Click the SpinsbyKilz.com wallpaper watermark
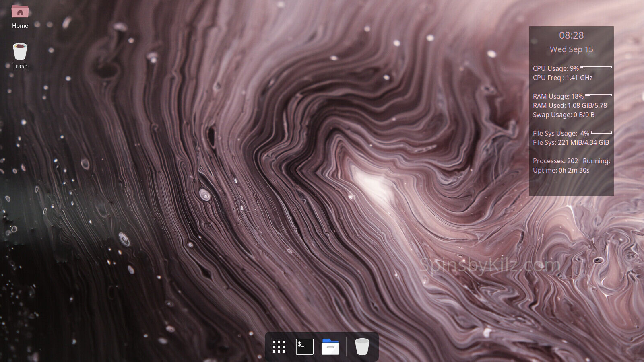The image size is (644, 362). pos(490,265)
